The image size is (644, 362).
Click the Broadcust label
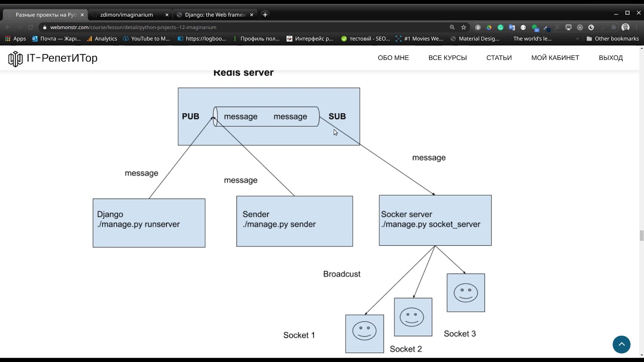(x=342, y=274)
